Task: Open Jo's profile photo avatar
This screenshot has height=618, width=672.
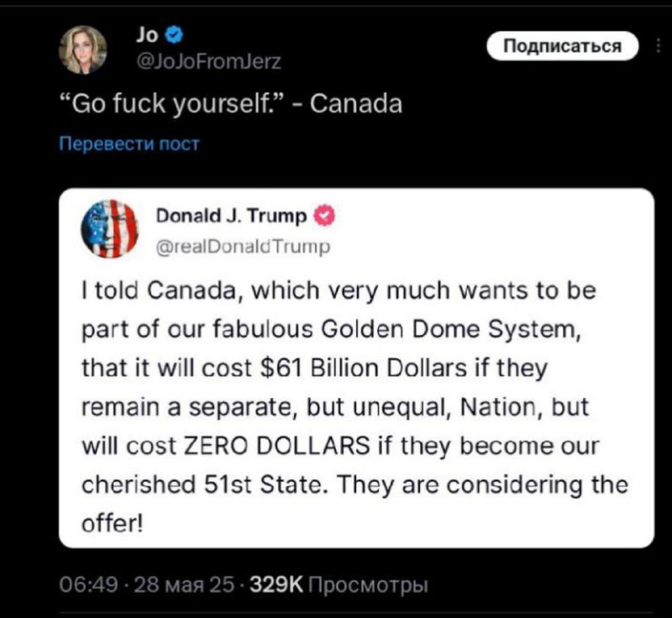Action: 82,50
